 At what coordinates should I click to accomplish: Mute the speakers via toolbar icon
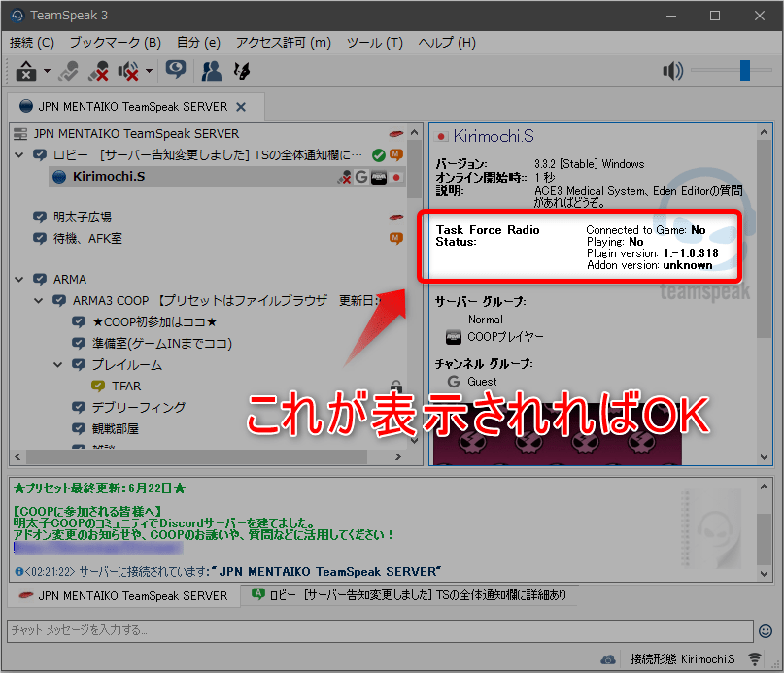[x=128, y=71]
